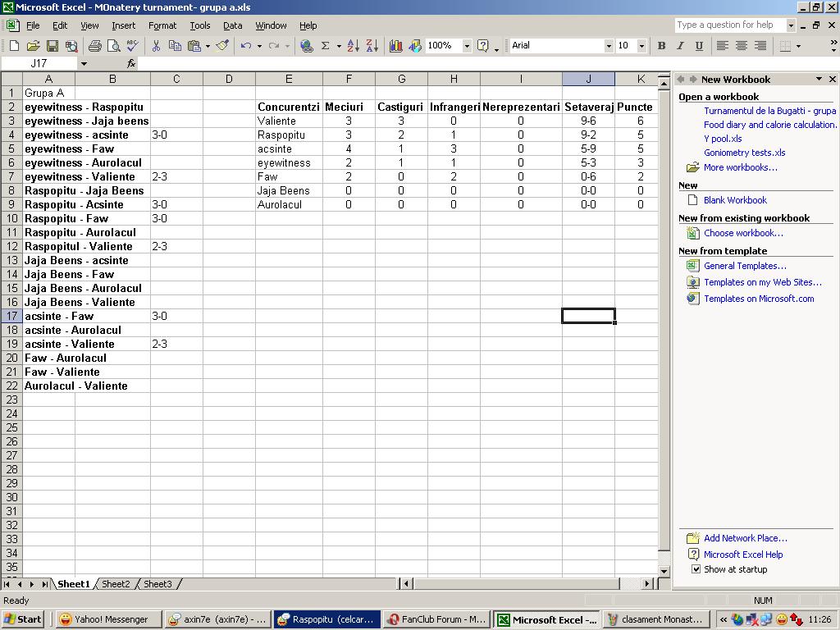Uncheck Show at startup checkbox
Screen dimensions: 840x630
[x=696, y=569]
